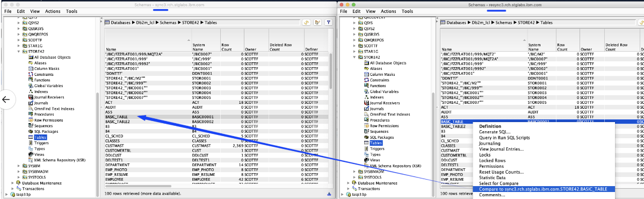Screen dimensions: 644x199
Task: Click Global Variables icon in sync3 window
Action: (31, 86)
